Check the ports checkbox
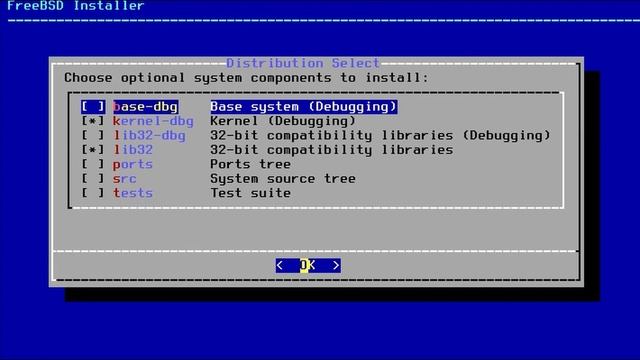The width and height of the screenshot is (640, 360). point(93,164)
